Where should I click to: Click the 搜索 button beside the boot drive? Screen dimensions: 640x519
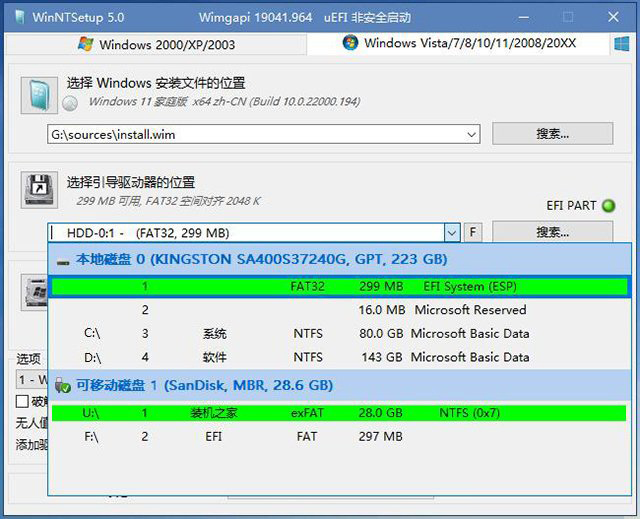pos(553,232)
